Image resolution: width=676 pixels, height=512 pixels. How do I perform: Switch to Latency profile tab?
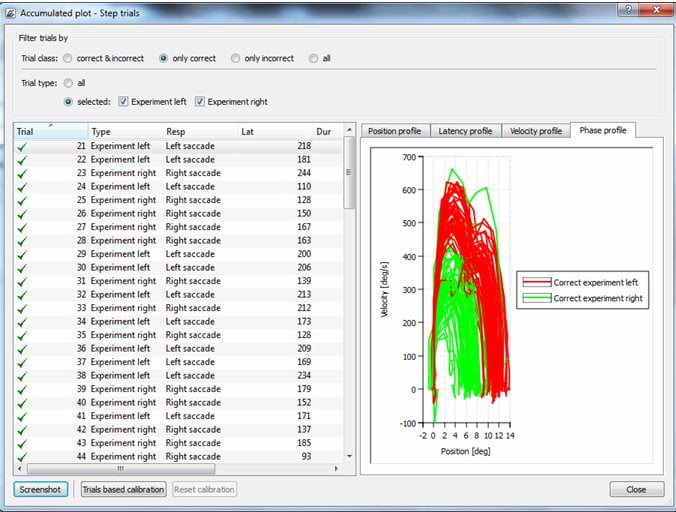coord(466,131)
